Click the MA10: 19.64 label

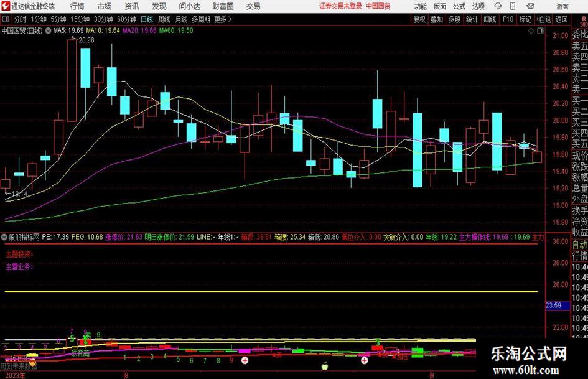[x=103, y=30]
